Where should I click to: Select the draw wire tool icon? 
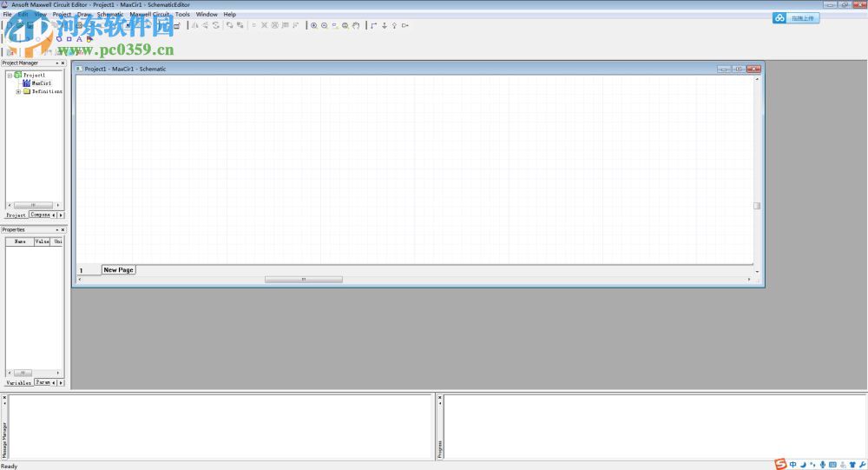tap(373, 25)
